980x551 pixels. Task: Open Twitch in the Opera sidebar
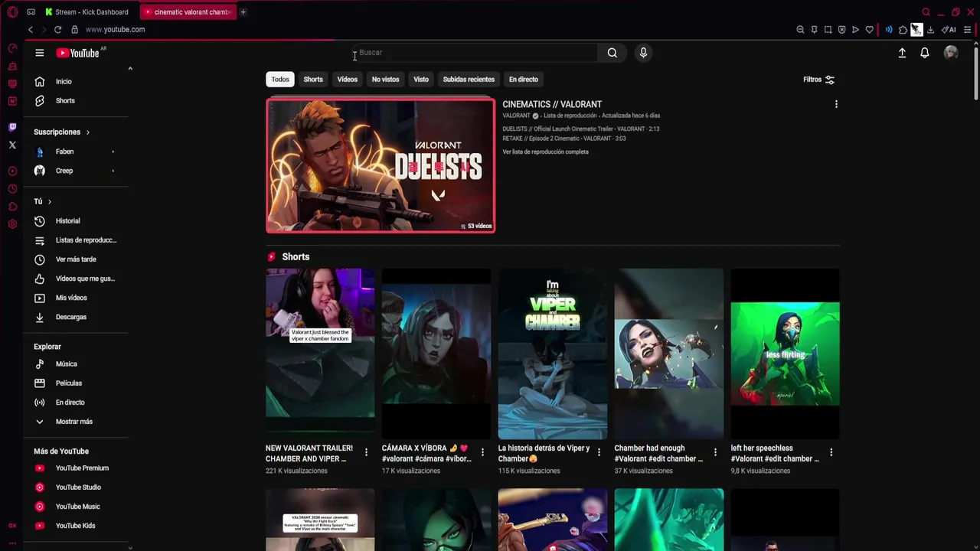[12, 127]
